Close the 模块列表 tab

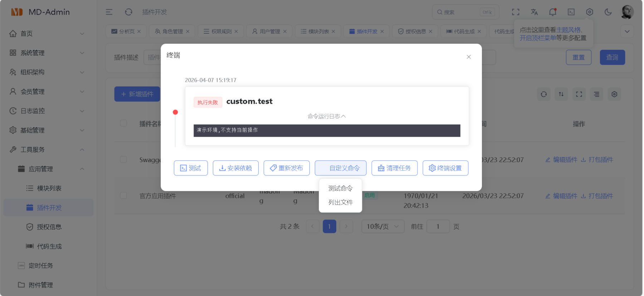tap(333, 31)
